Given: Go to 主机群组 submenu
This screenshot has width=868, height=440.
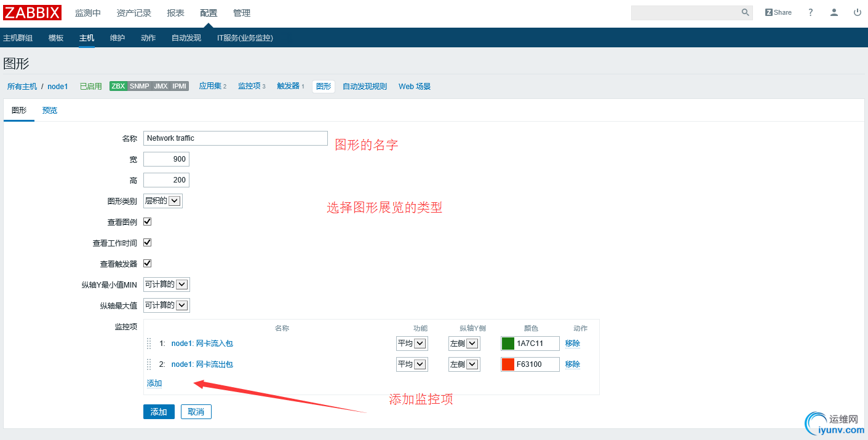Looking at the screenshot, I should point(18,38).
